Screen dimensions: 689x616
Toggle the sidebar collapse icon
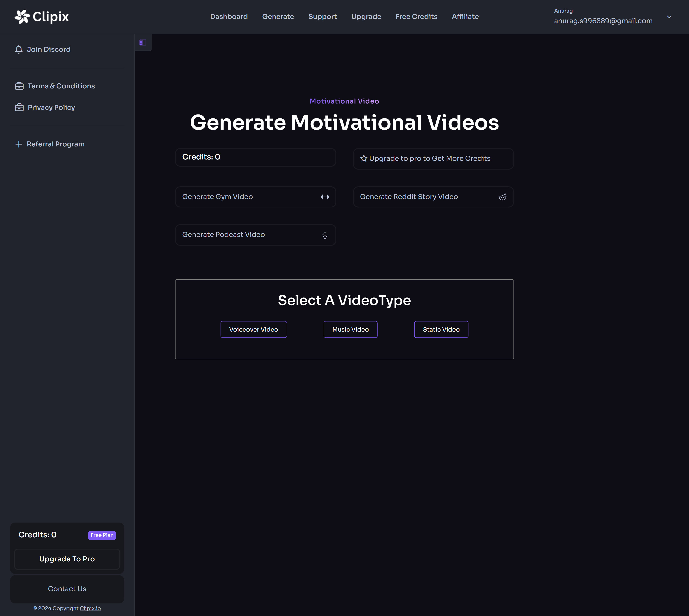click(143, 42)
